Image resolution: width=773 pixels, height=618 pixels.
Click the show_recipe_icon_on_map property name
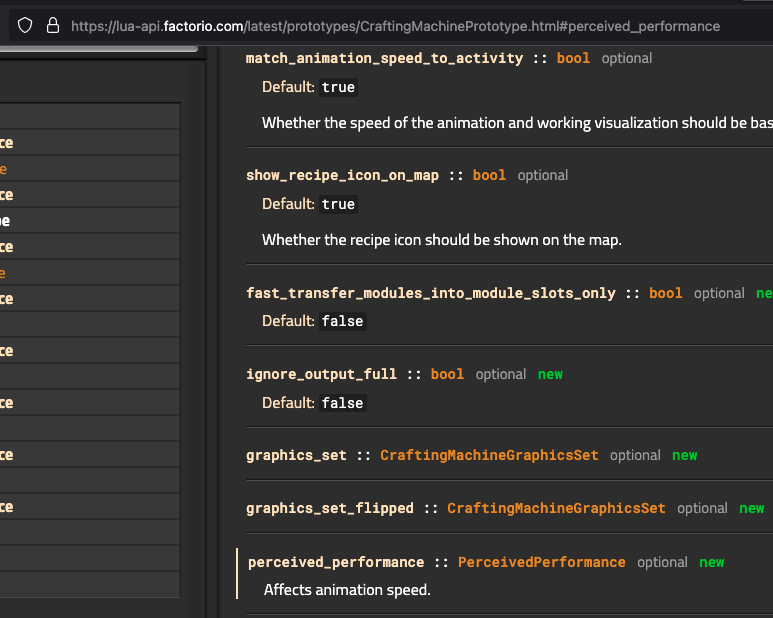342,175
